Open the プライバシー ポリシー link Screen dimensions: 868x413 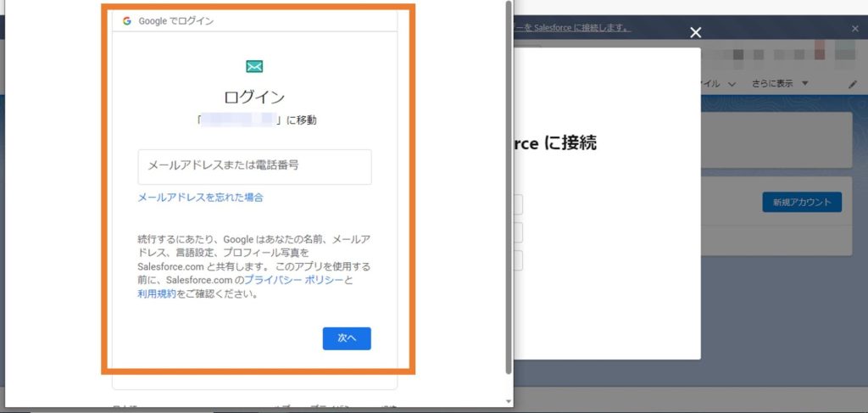293,280
